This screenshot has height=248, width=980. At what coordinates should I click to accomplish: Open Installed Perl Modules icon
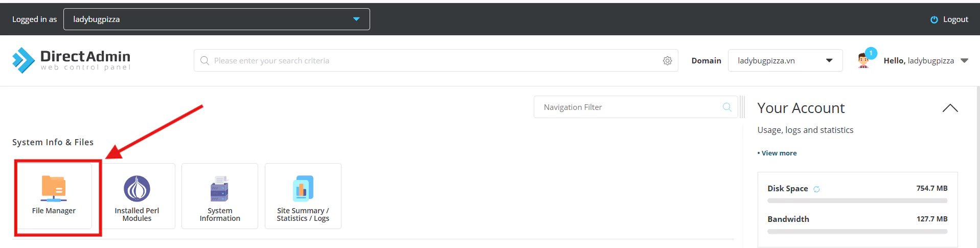click(x=137, y=189)
